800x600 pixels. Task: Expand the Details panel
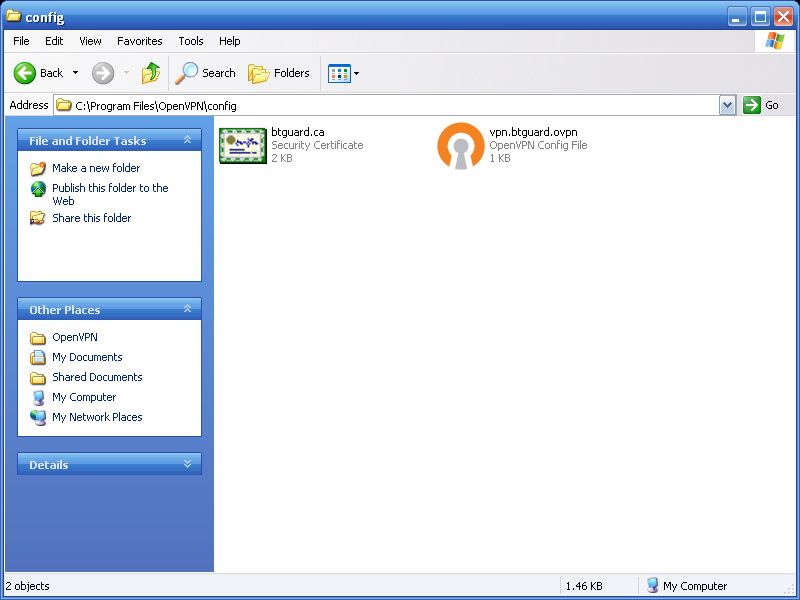click(x=187, y=464)
